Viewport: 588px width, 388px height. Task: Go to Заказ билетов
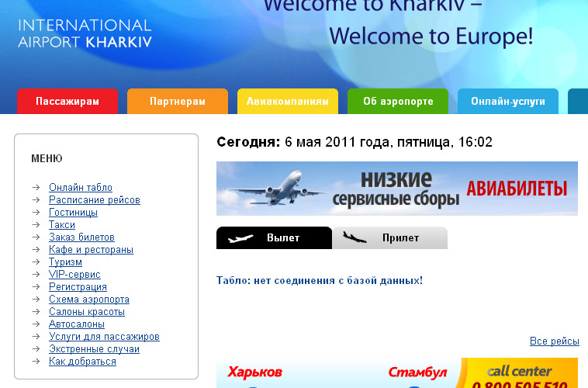tap(81, 237)
